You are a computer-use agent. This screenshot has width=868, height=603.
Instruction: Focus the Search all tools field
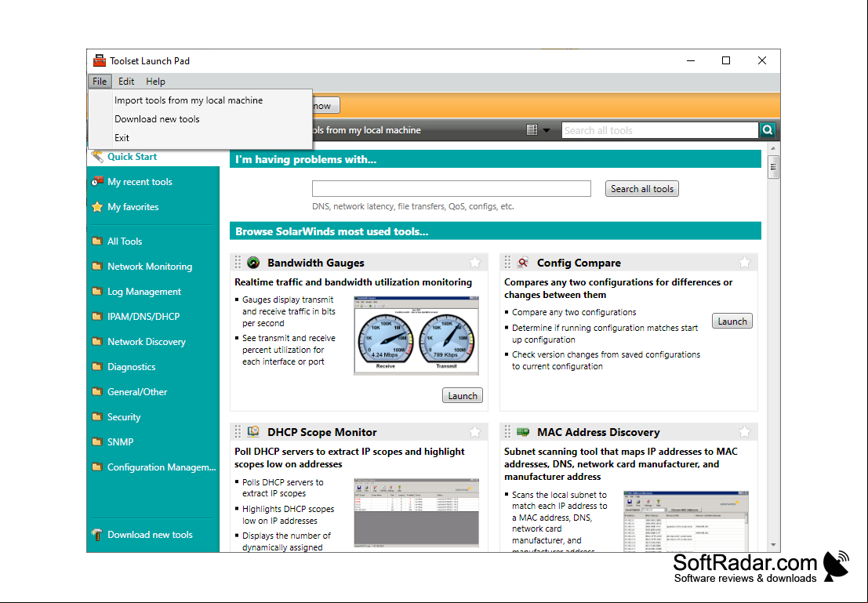[660, 130]
